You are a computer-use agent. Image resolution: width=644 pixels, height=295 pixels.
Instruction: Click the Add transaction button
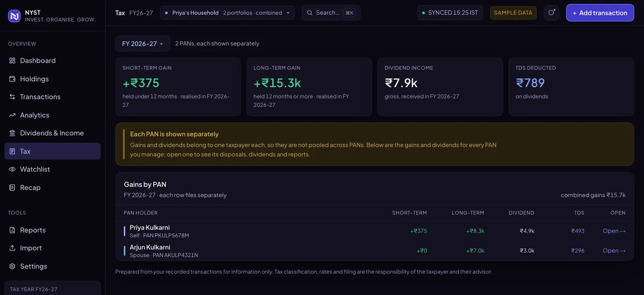pyautogui.click(x=600, y=13)
